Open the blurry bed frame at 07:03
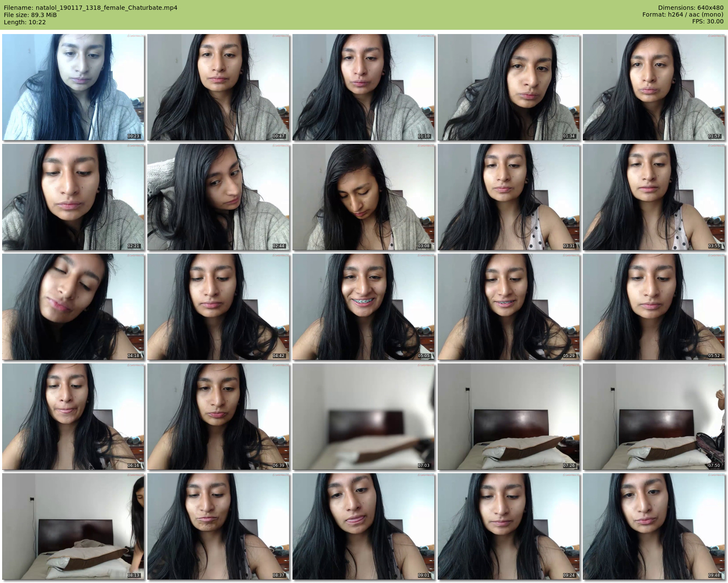The image size is (728, 583). click(364, 417)
